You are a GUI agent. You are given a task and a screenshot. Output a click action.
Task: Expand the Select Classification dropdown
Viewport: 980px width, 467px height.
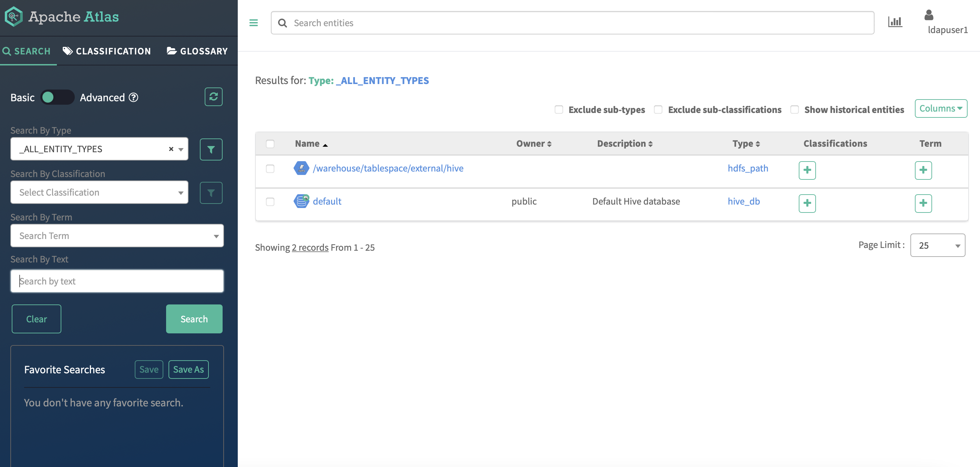click(99, 193)
